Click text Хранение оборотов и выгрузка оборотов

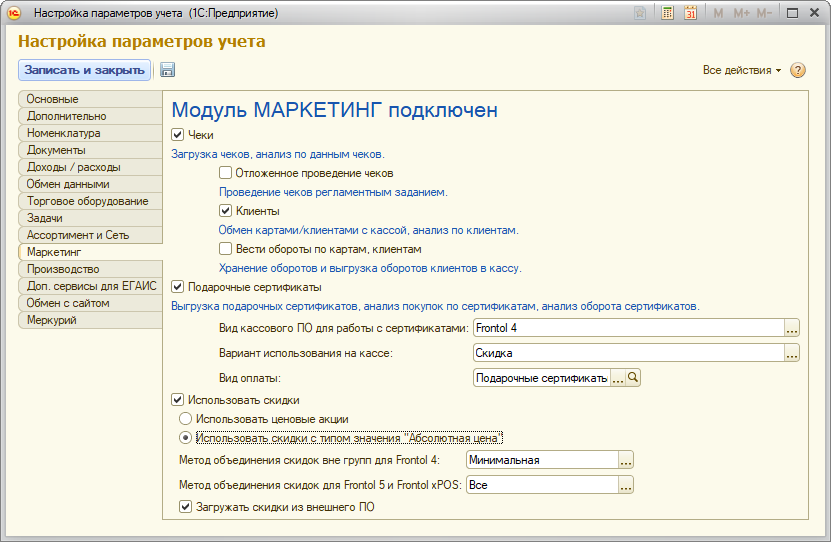370,268
